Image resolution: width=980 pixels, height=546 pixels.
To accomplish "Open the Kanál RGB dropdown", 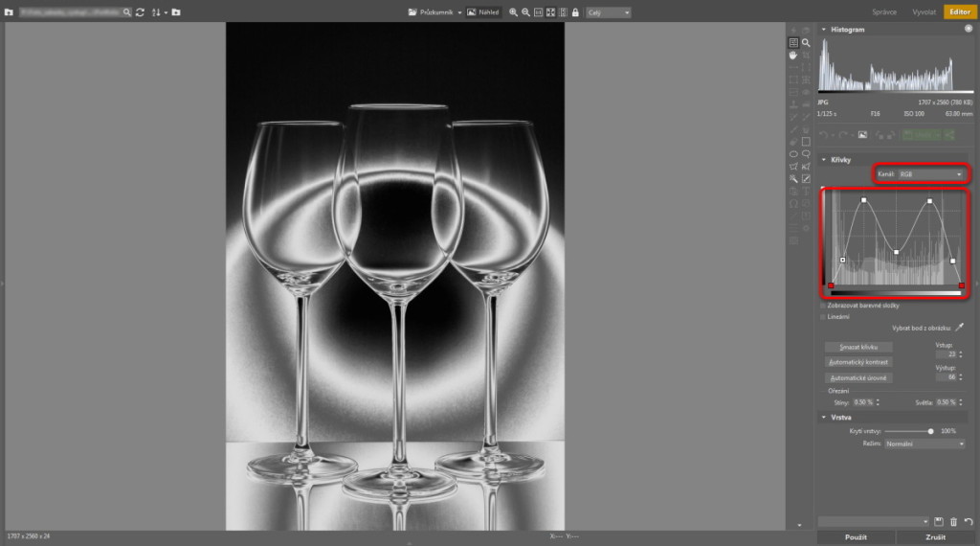I will pyautogui.click(x=930, y=174).
